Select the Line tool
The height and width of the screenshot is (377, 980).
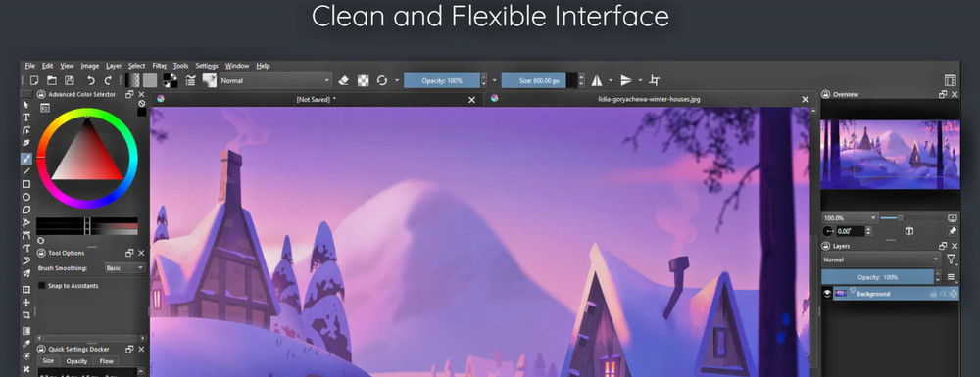click(x=26, y=171)
